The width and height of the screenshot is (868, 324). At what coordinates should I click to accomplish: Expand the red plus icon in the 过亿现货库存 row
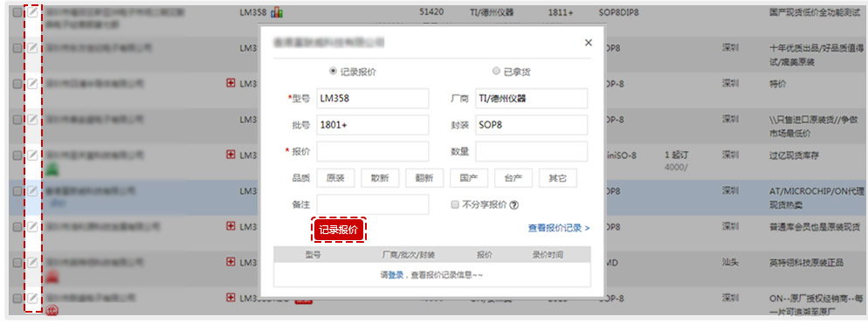(x=231, y=155)
